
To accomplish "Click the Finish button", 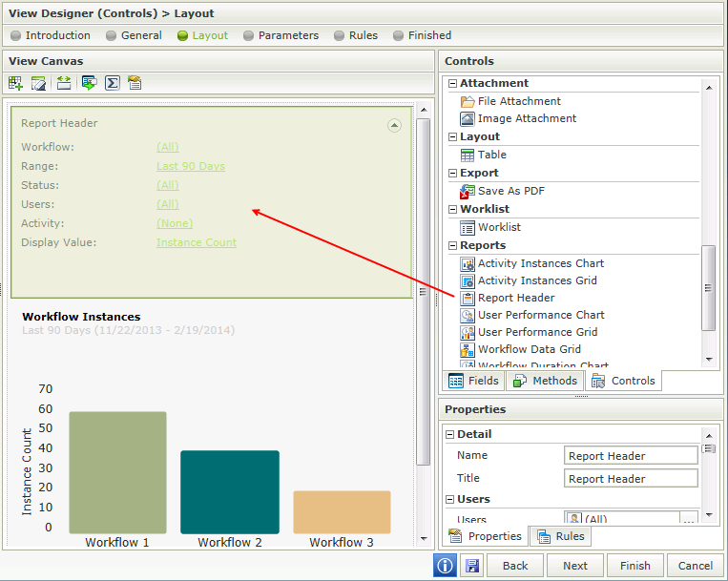I will point(635,566).
